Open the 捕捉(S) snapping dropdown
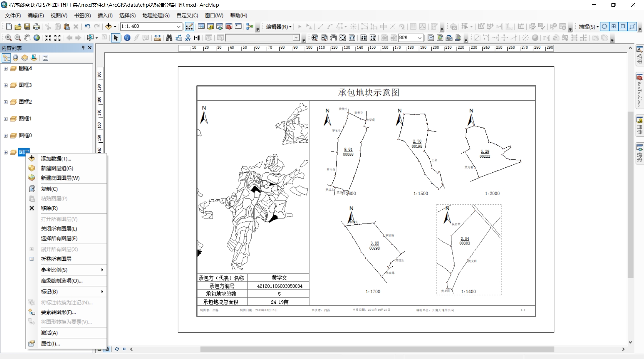 pyautogui.click(x=588, y=27)
